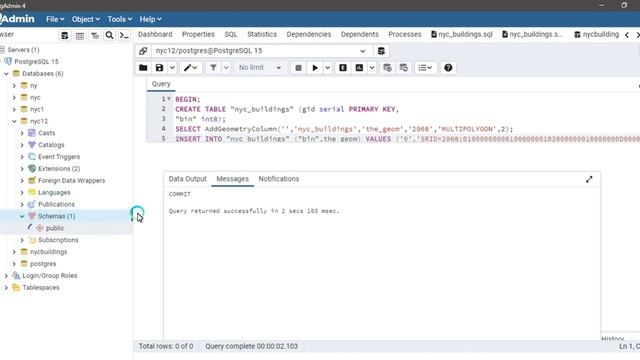Viewport: 640px width, 360px height.
Task: Select the Catalogs tree item
Action: pyautogui.click(x=51, y=145)
